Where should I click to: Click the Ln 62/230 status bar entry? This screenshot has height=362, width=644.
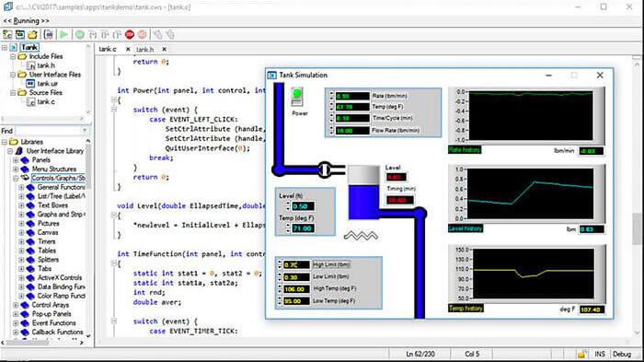[x=420, y=354]
